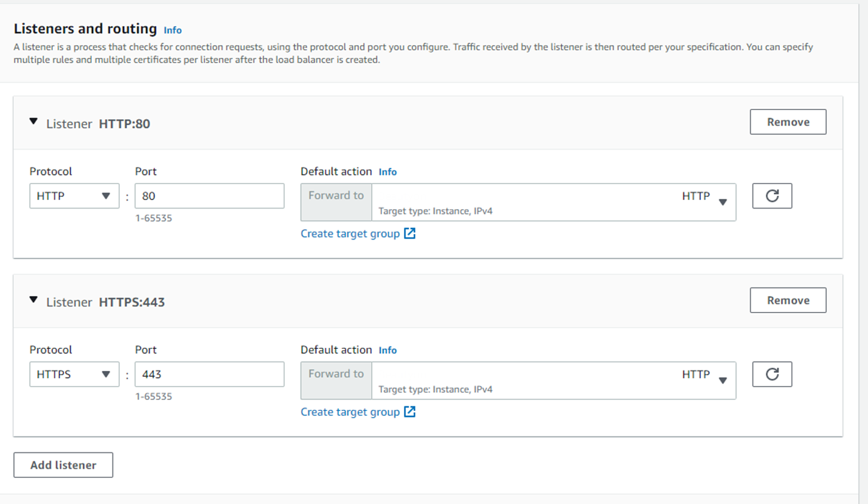
Task: Remove the HTTP:80 listener
Action: pyautogui.click(x=788, y=122)
